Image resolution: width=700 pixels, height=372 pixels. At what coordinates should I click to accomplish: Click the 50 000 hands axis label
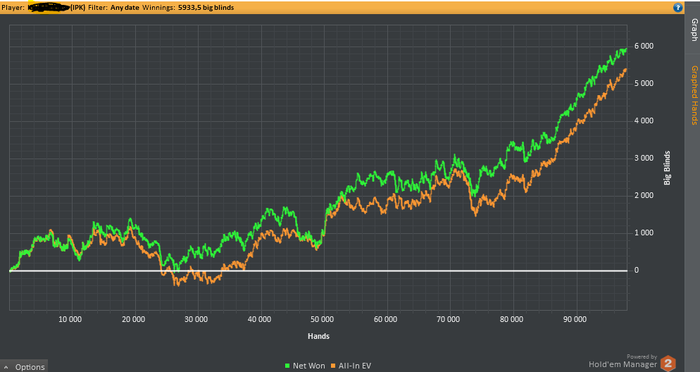322,319
